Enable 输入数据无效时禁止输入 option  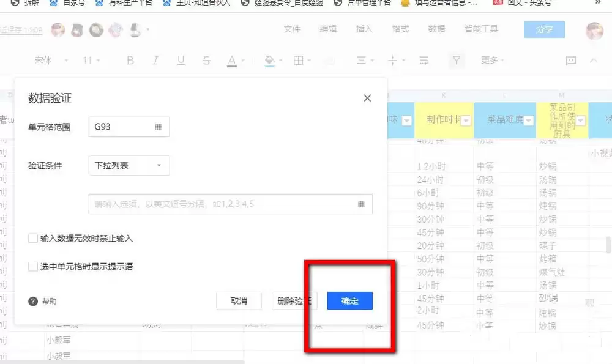point(33,238)
